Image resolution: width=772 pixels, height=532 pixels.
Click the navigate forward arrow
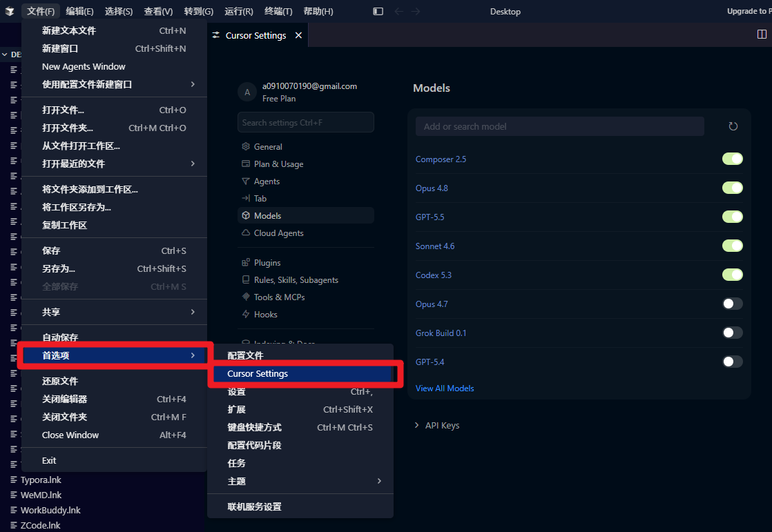416,11
